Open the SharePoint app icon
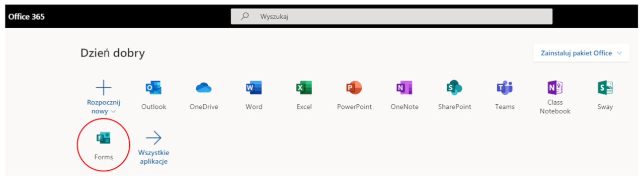 (x=454, y=88)
